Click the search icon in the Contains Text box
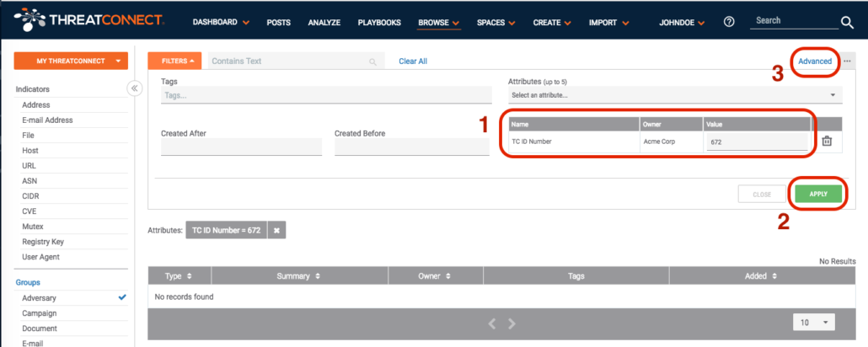The image size is (868, 347). 373,62
